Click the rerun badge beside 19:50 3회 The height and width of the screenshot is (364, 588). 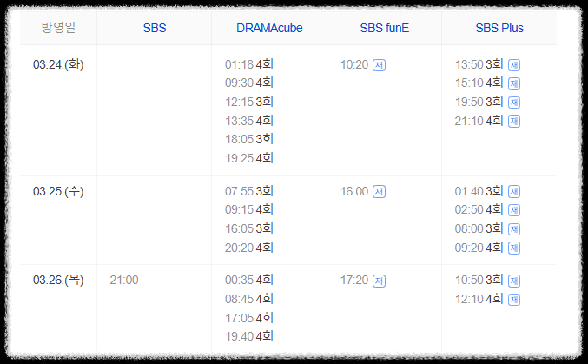pos(514,102)
